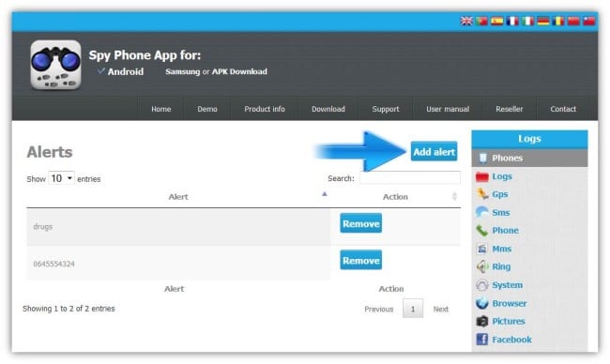
Task: Select the UK English flag icon
Action: coord(466,21)
